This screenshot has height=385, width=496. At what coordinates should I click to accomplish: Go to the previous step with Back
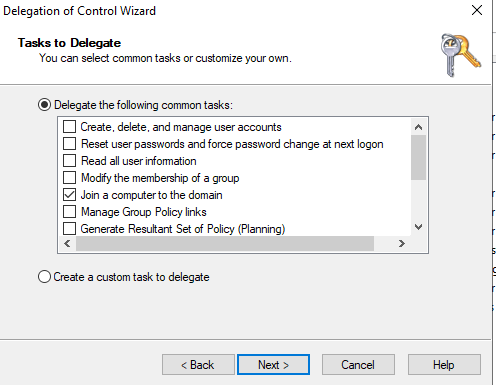point(198,365)
